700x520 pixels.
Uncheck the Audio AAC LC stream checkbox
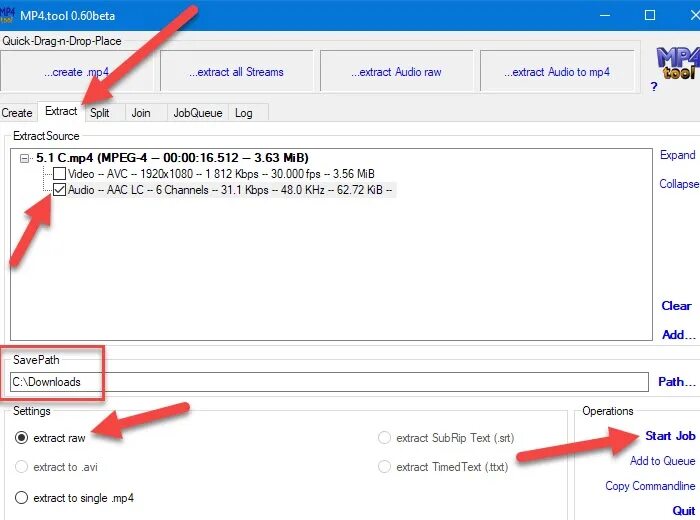tap(59, 190)
